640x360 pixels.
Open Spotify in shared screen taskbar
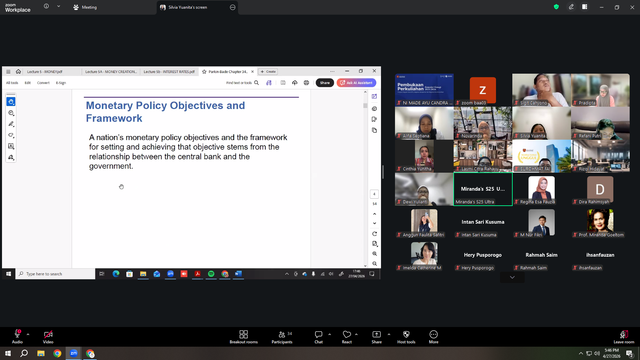click(x=211, y=274)
